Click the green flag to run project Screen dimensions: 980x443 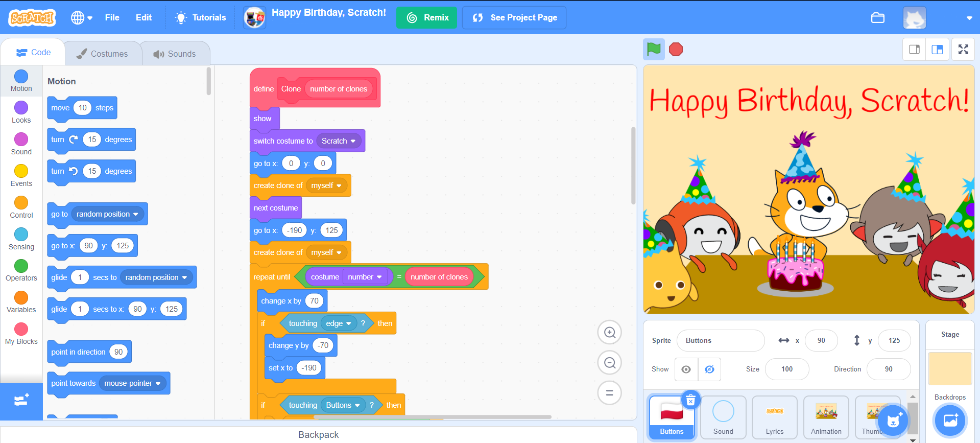654,50
